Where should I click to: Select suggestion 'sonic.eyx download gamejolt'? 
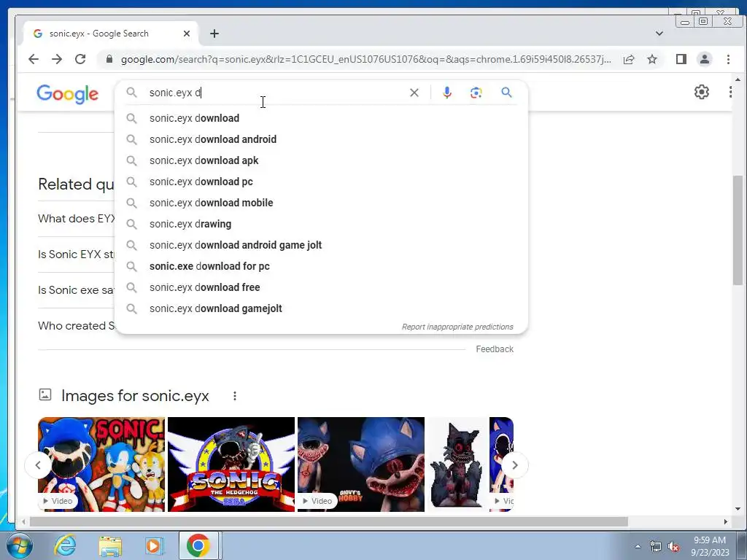pos(321,308)
